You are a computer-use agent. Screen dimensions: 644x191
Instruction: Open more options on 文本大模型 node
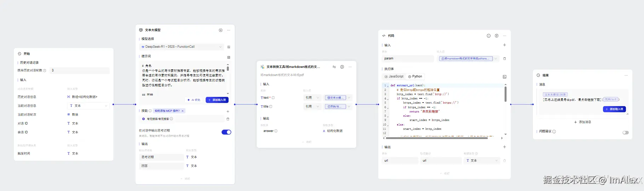pyautogui.click(x=229, y=30)
